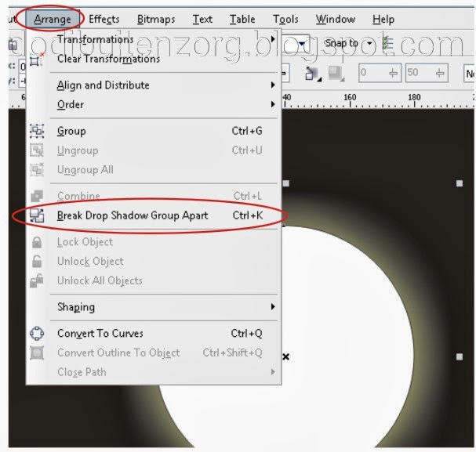Open the Help menu

tap(383, 19)
